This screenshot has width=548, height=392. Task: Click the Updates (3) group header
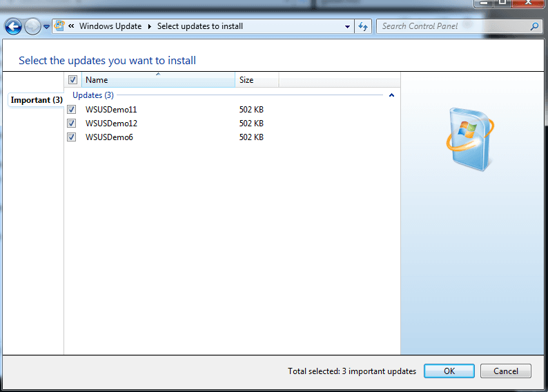point(93,95)
